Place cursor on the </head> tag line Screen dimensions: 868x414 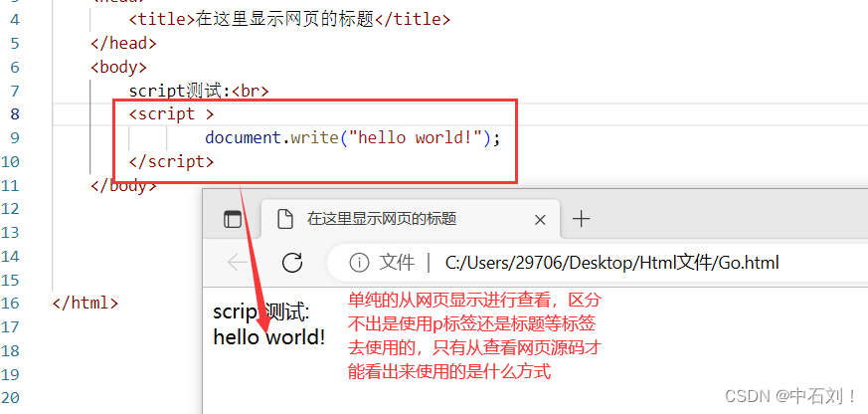[x=124, y=43]
